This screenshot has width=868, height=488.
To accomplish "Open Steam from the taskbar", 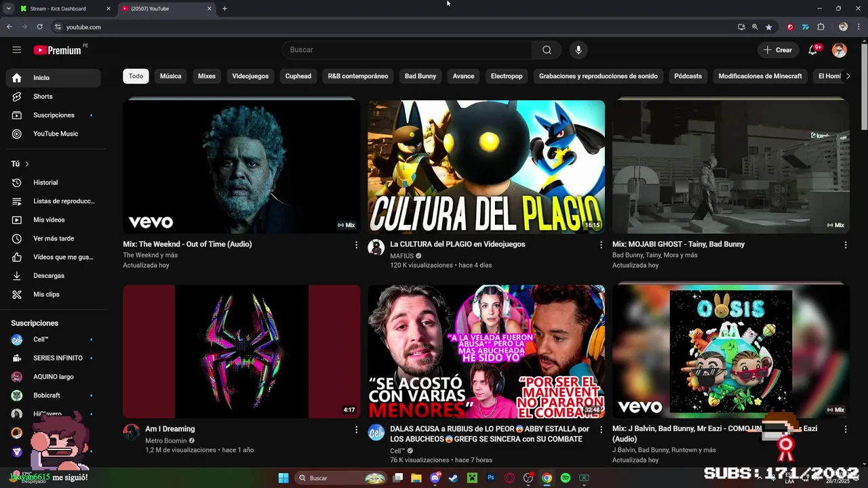I will click(454, 478).
